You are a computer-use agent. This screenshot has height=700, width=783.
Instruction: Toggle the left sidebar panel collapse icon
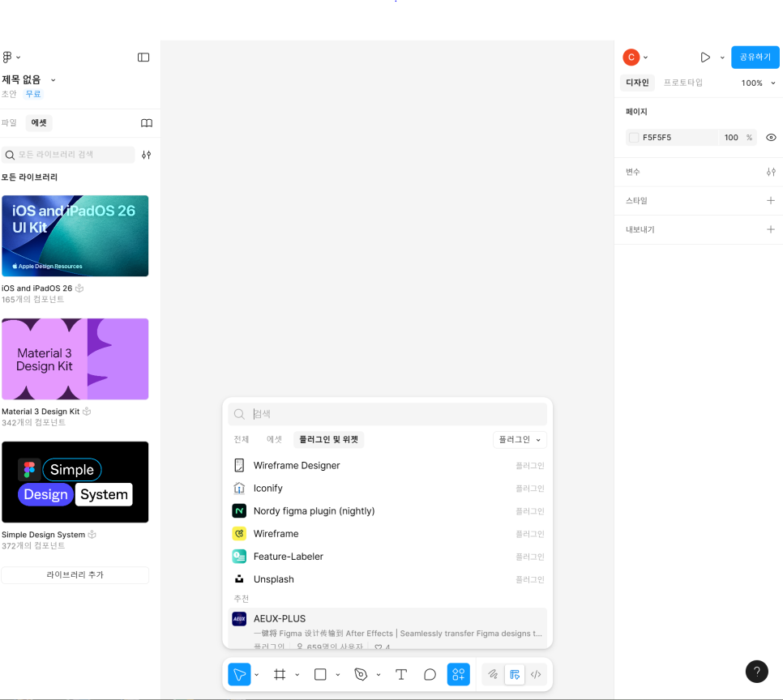[143, 58]
